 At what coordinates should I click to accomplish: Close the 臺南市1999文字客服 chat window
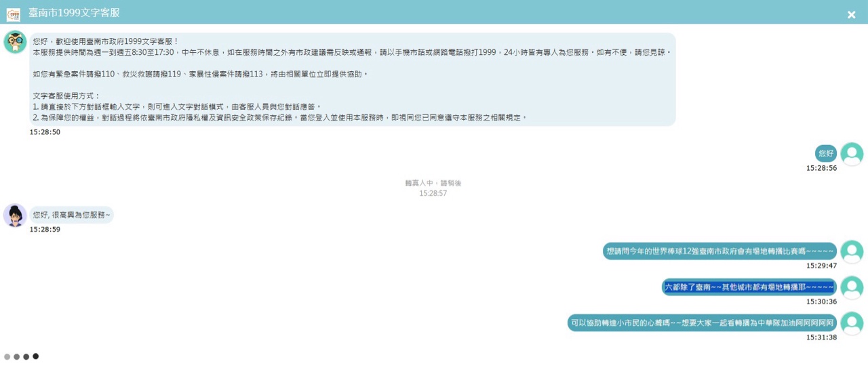click(x=851, y=15)
